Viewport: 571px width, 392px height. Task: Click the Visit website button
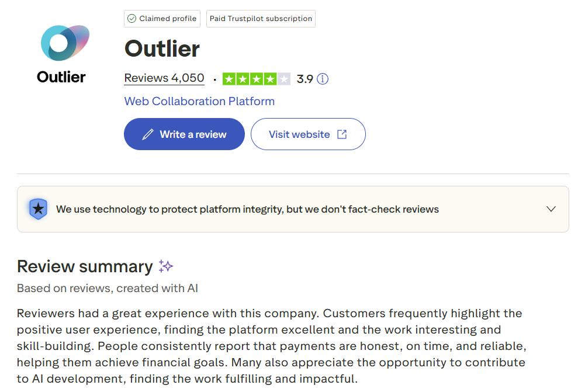pyautogui.click(x=308, y=134)
